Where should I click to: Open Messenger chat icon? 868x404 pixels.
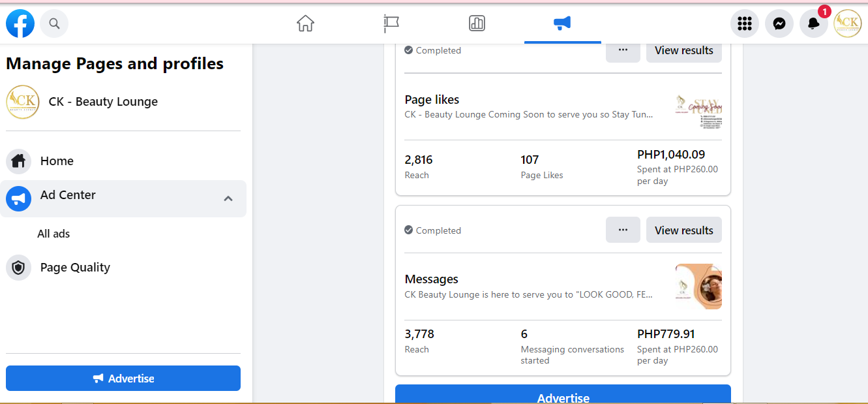click(779, 24)
